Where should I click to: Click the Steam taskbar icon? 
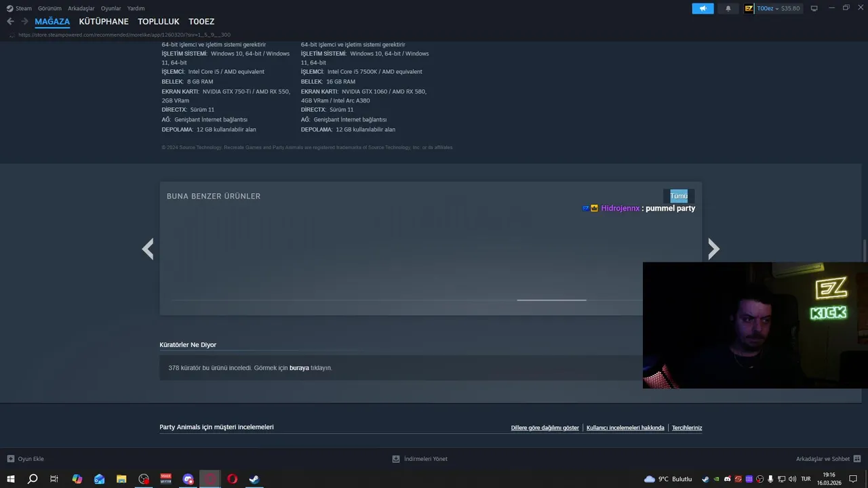pyautogui.click(x=254, y=479)
